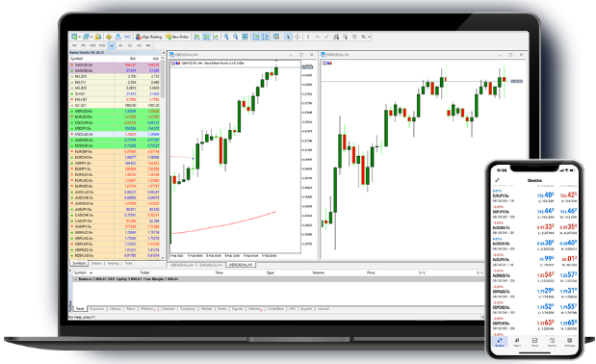596x364 pixels.
Task: Select the standard cursor tool
Action: (x=288, y=37)
